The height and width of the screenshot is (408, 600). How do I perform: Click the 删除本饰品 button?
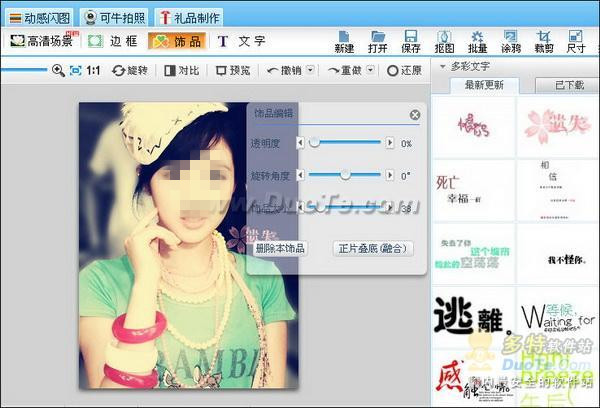tap(280, 248)
